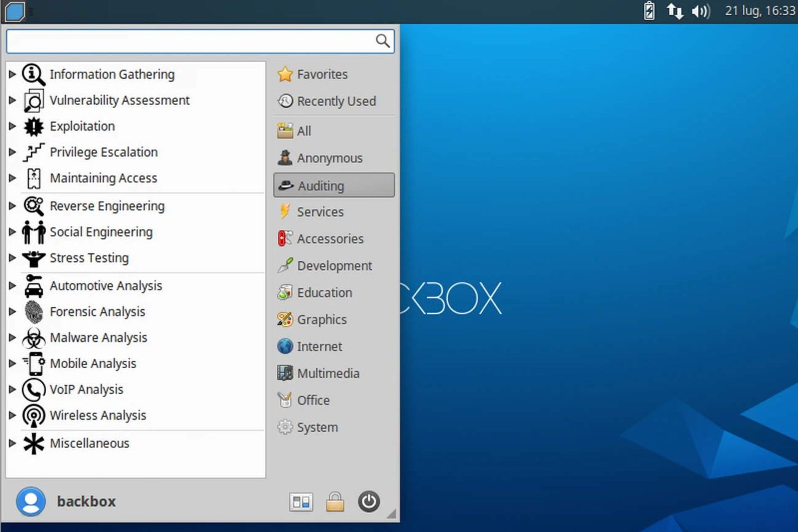The image size is (798, 532).
Task: Click the Social Engineering people icon
Action: point(34,232)
